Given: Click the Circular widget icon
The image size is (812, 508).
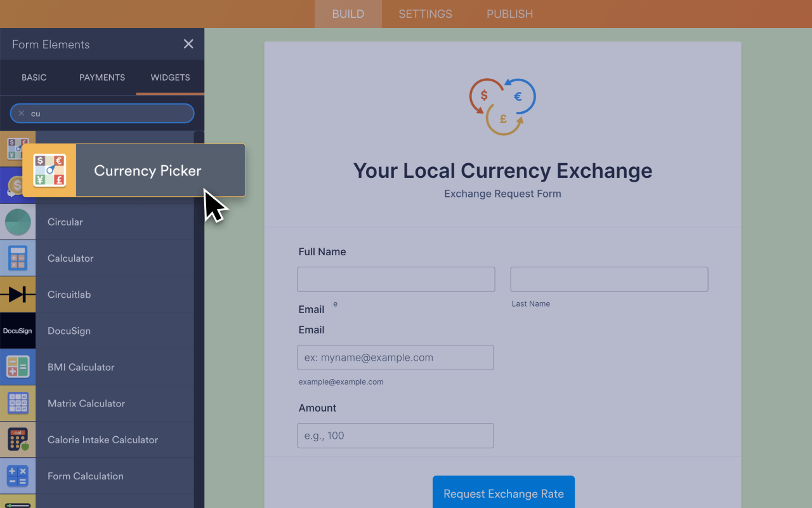Looking at the screenshot, I should (x=18, y=222).
